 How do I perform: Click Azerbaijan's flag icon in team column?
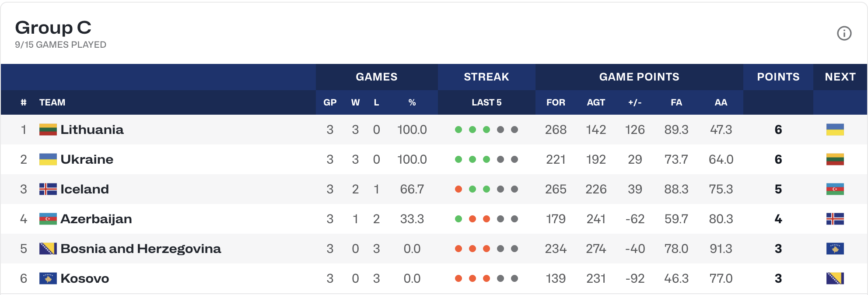(48, 219)
